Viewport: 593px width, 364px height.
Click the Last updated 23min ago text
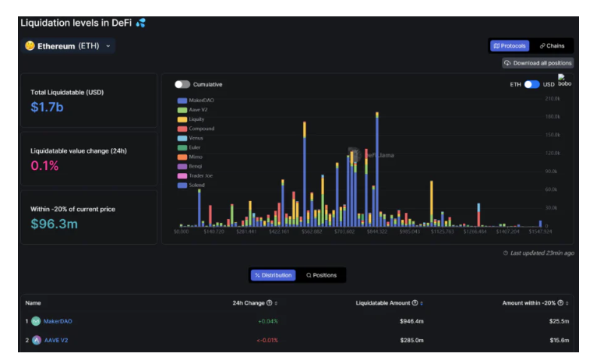(x=542, y=253)
